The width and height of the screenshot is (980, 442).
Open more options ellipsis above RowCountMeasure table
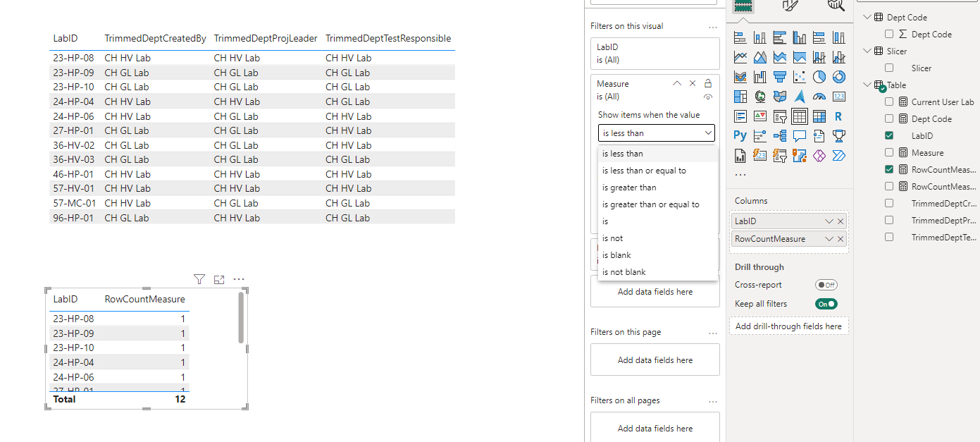click(239, 280)
